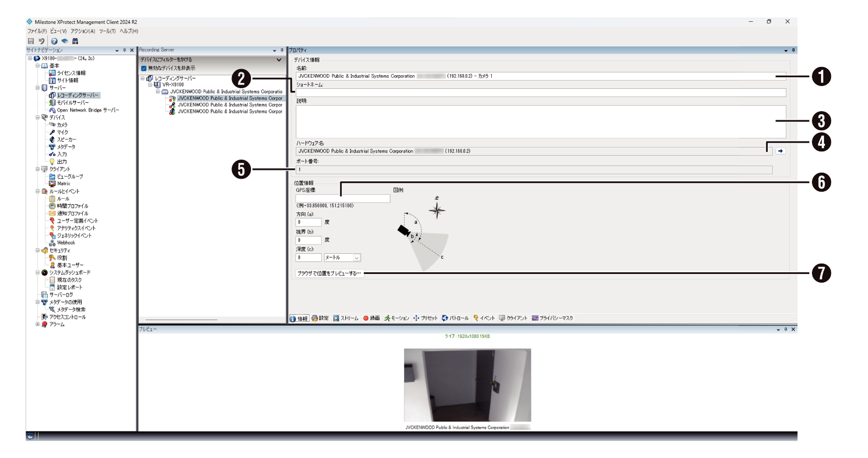Select Matrix under クライアント
This screenshot has height=458, width=868.
coord(64,184)
